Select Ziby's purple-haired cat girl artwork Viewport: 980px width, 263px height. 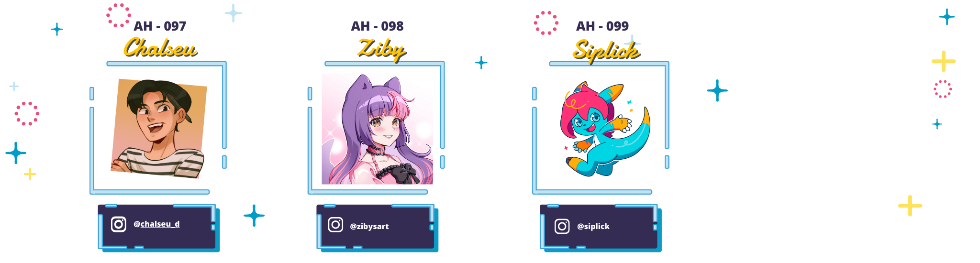point(377,129)
